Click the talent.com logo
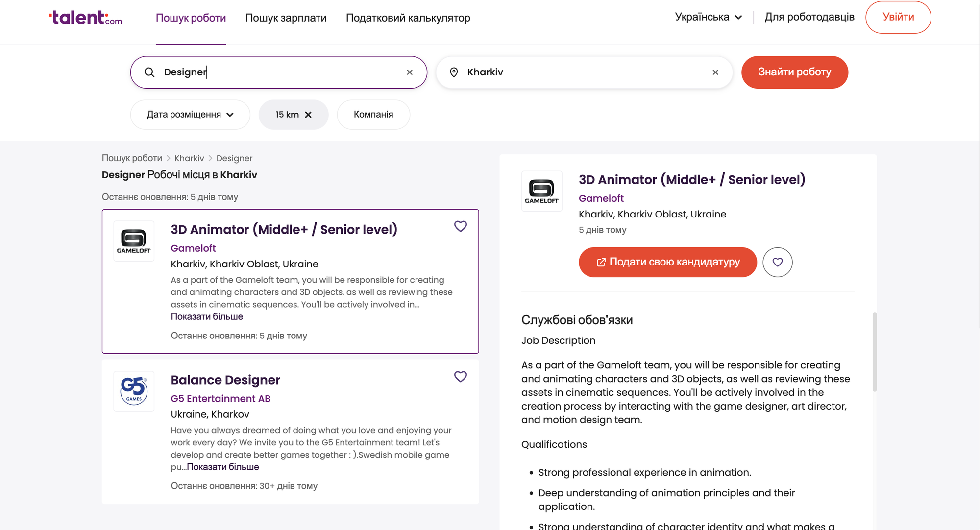Screen dimensions: 980x530 pos(85,18)
